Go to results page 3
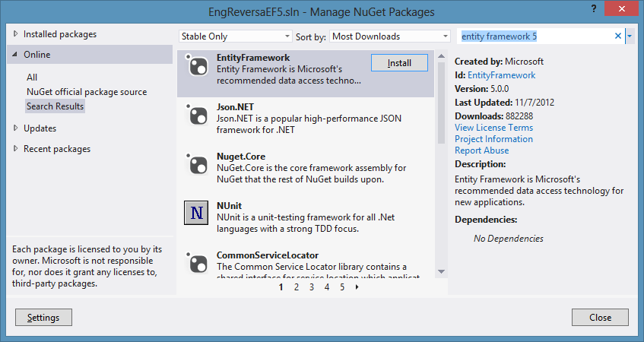Screen dimensions: 644x342 [x=312, y=287]
